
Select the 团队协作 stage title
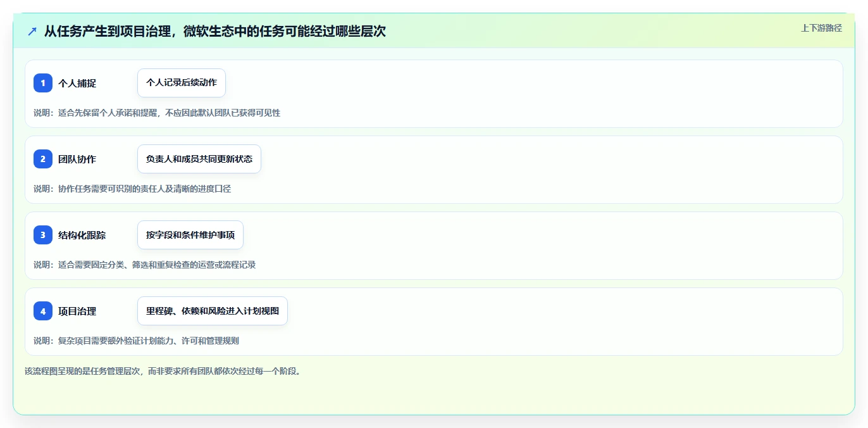[77, 159]
